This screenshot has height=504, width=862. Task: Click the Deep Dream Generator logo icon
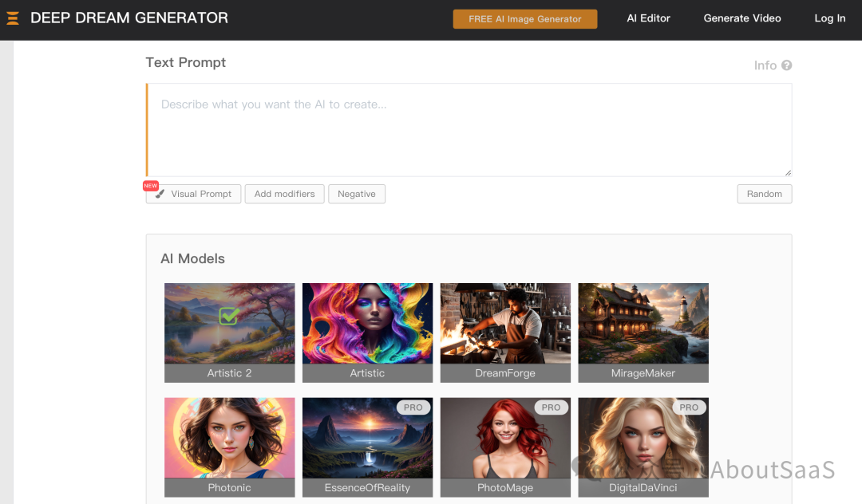point(13,18)
